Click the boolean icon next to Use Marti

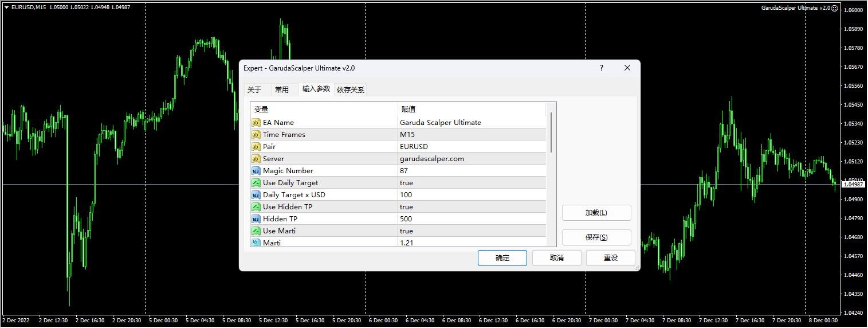coord(256,231)
